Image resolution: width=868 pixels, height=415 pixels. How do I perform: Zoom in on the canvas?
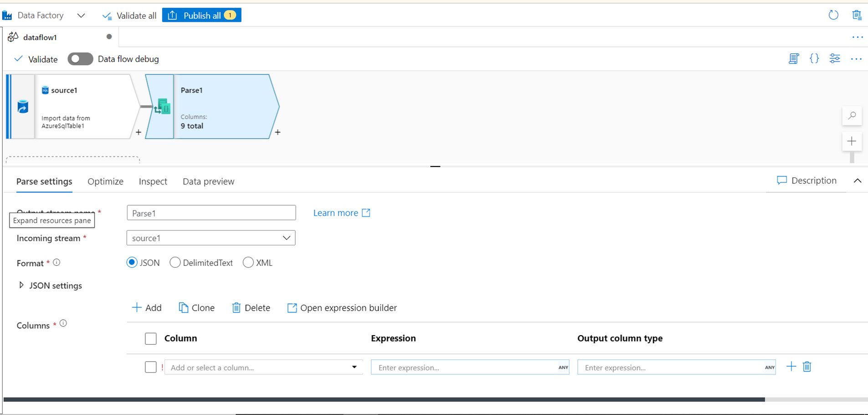852,141
